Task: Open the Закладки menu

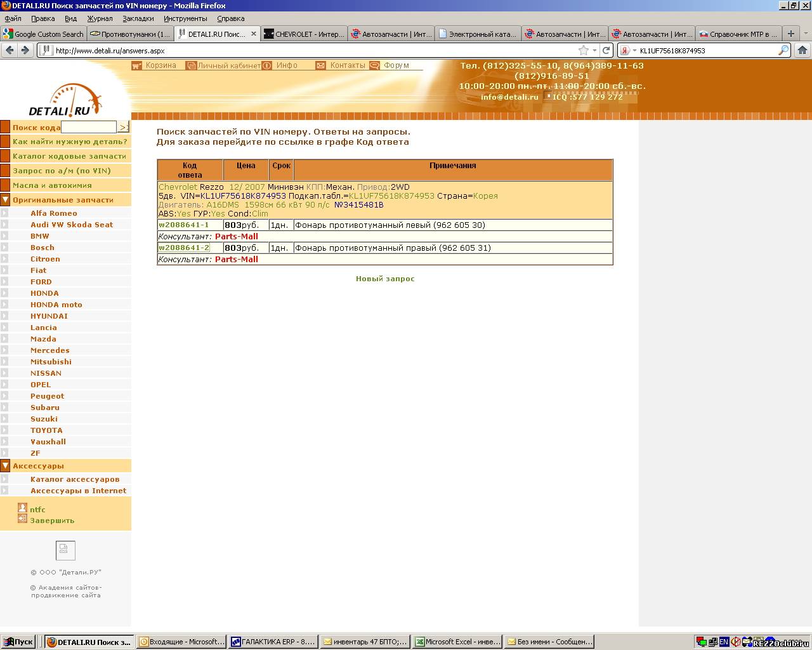Action: pos(138,18)
